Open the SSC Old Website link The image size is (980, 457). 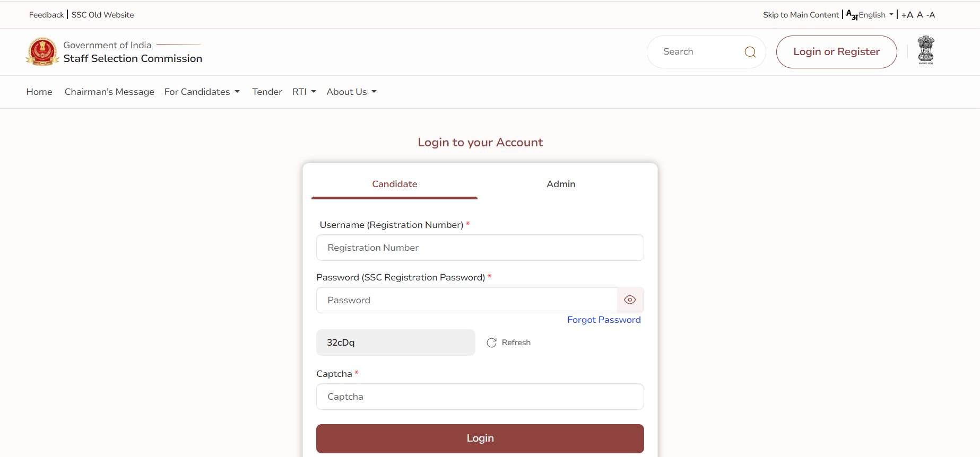(x=102, y=15)
